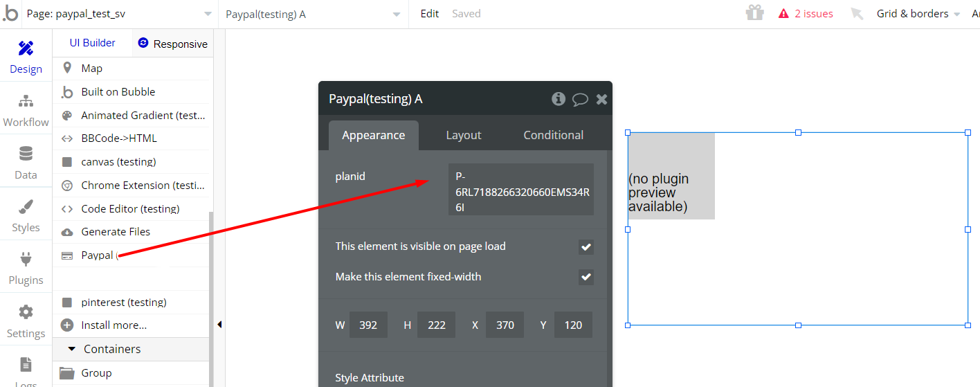Click the planid input field
Screen dimensions: 980x387
520,189
